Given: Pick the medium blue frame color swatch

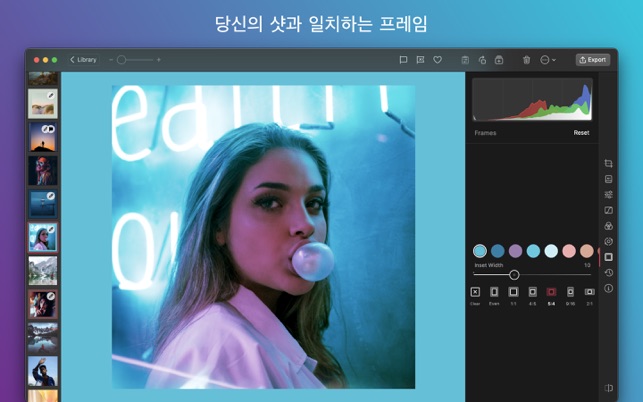Looking at the screenshot, I should (x=498, y=251).
